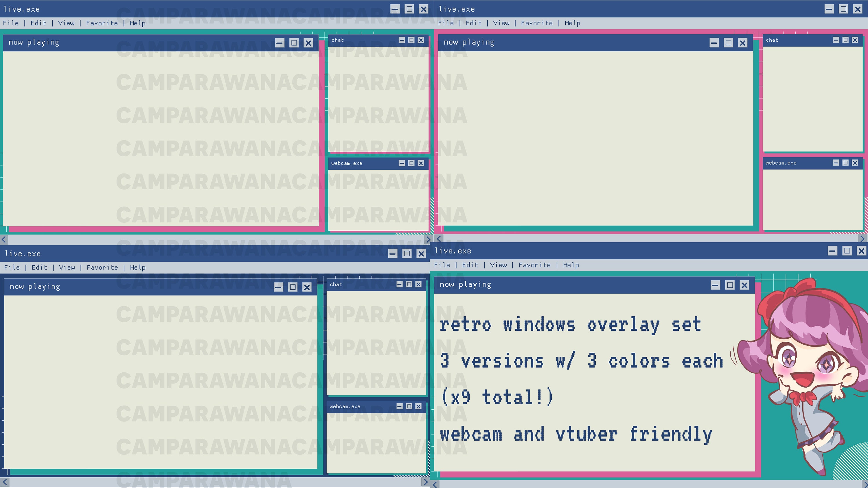Open the File menu in top-left live.exe
Viewport: 868px width, 488px height.
[x=11, y=23]
